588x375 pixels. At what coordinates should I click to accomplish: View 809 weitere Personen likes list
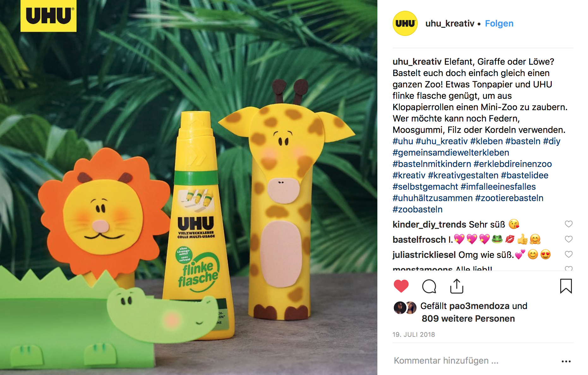(x=468, y=318)
